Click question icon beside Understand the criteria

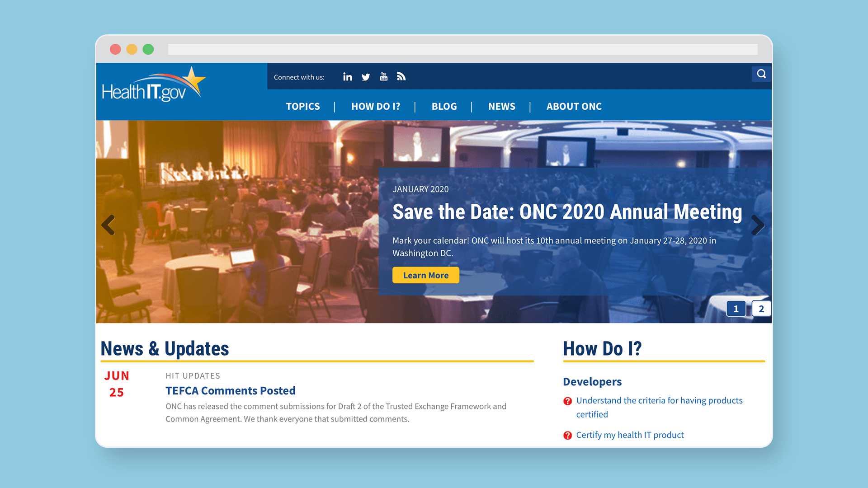pyautogui.click(x=567, y=401)
